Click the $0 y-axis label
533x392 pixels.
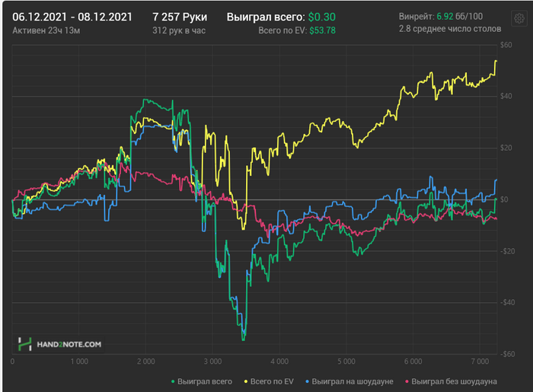pyautogui.click(x=504, y=199)
